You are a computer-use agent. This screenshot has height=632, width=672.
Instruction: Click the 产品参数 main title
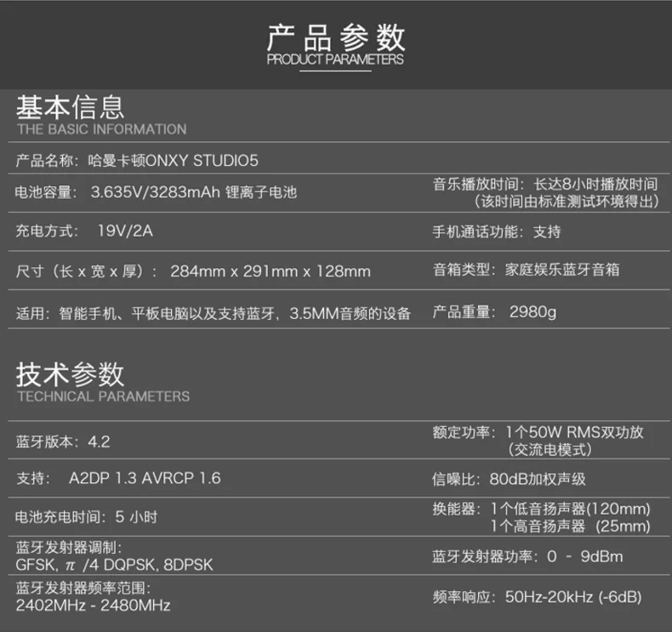pos(335,37)
